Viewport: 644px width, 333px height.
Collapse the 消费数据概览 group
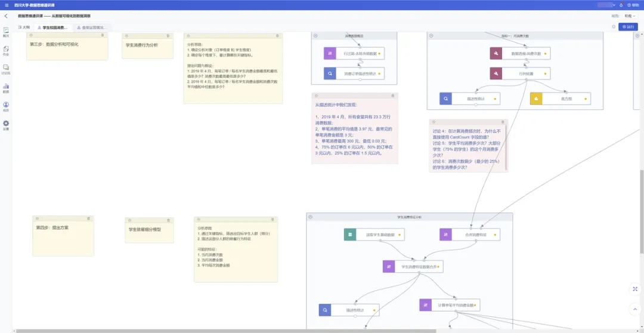click(x=315, y=36)
